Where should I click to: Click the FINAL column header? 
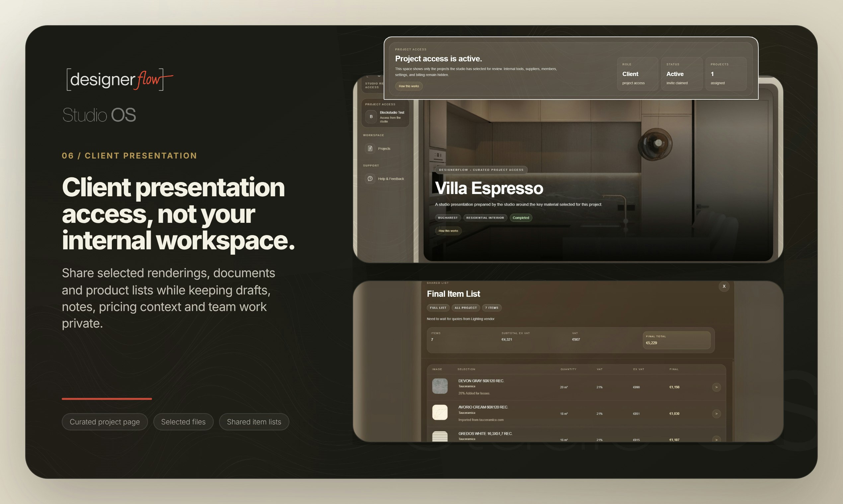[x=674, y=369]
